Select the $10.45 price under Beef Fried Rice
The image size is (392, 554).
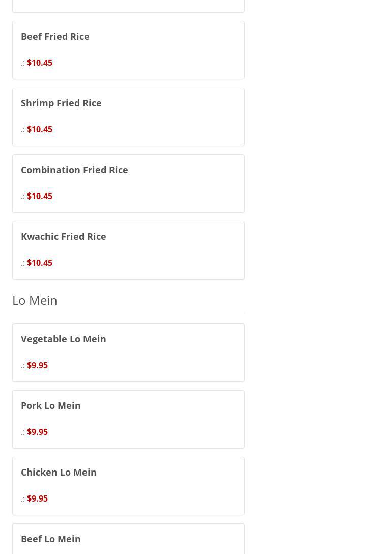(40, 63)
